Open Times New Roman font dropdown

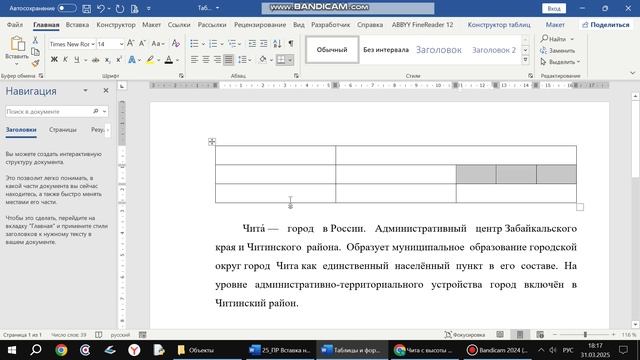[93, 44]
